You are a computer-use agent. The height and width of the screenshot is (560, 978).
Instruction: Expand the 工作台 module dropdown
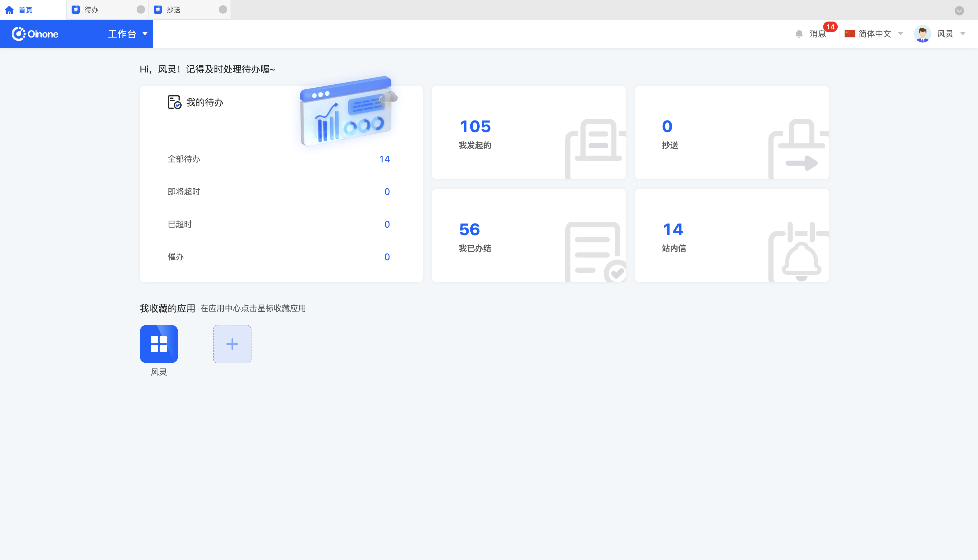pyautogui.click(x=145, y=34)
